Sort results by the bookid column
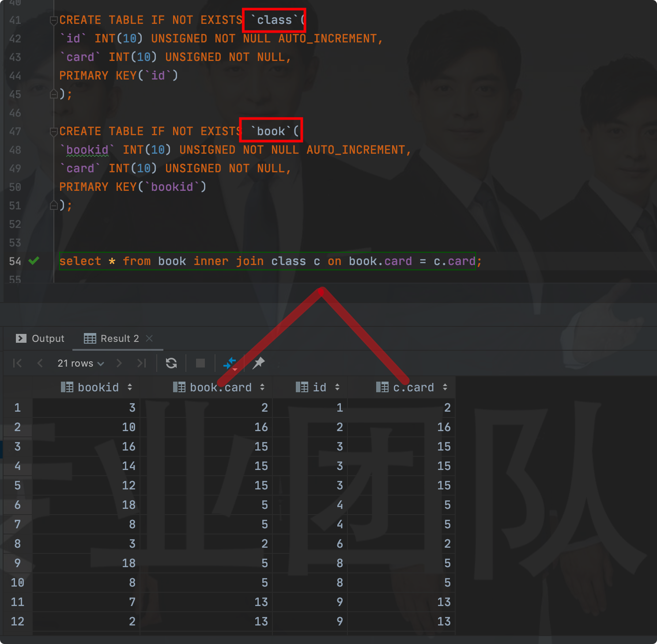This screenshot has height=644, width=657. (130, 387)
